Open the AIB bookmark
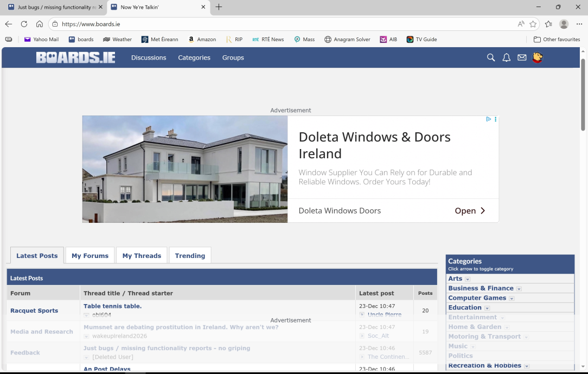 pos(388,40)
